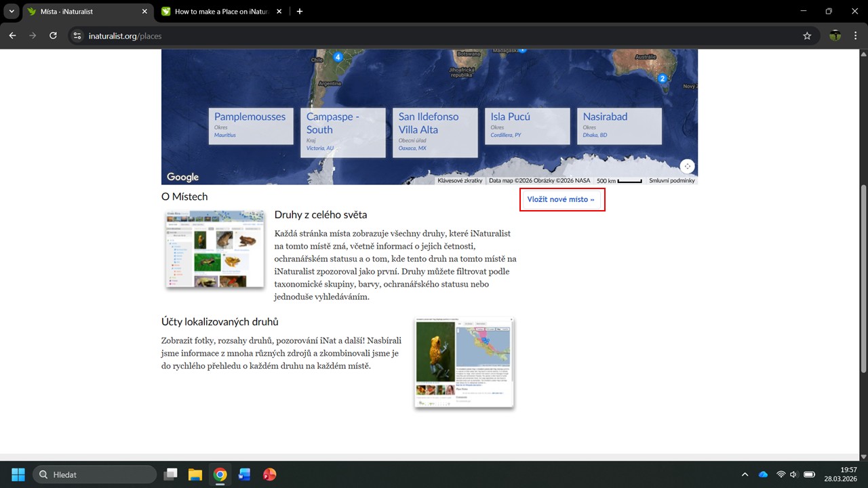Open Chrome from the taskbar
Viewport: 868px width, 488px height.
pyautogui.click(x=220, y=474)
